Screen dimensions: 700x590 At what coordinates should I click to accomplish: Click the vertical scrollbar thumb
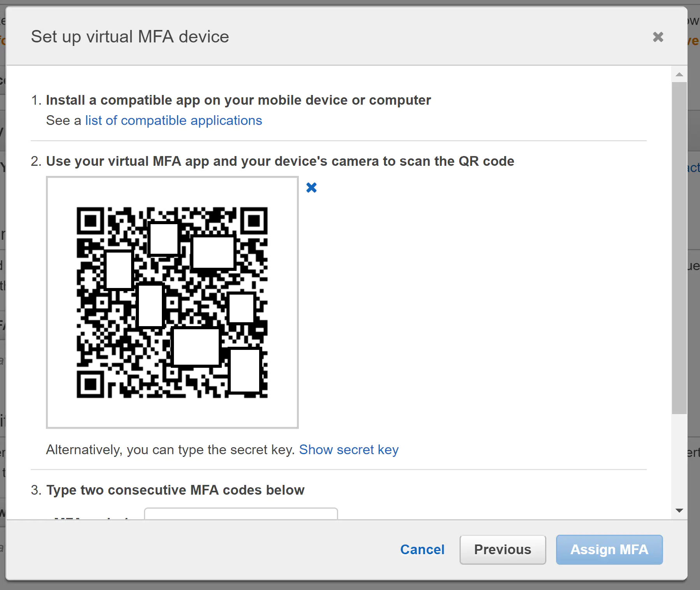(x=679, y=248)
